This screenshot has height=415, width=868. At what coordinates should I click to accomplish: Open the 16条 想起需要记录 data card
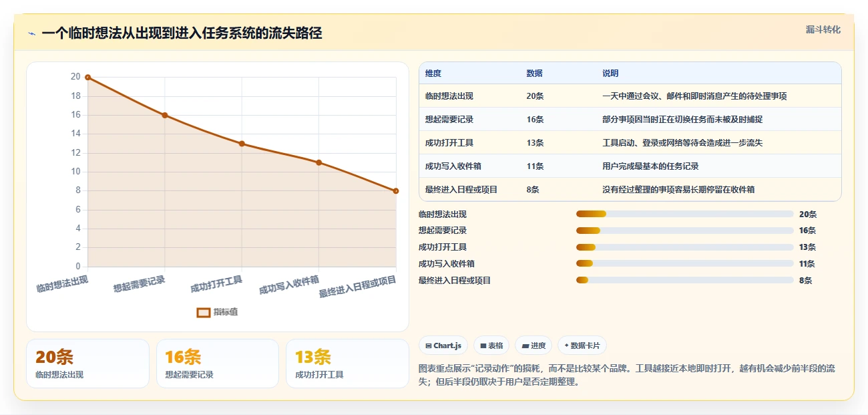[x=217, y=364]
